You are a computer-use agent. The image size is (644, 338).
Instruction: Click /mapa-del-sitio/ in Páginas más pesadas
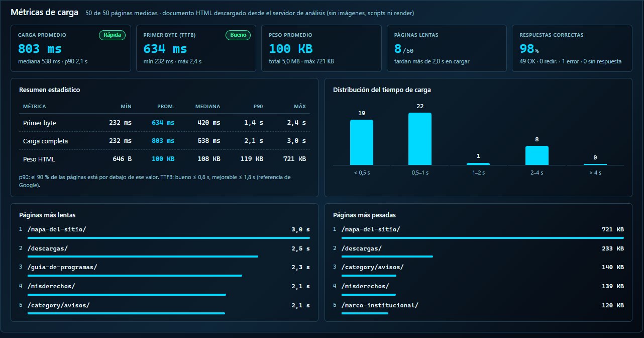click(x=371, y=229)
